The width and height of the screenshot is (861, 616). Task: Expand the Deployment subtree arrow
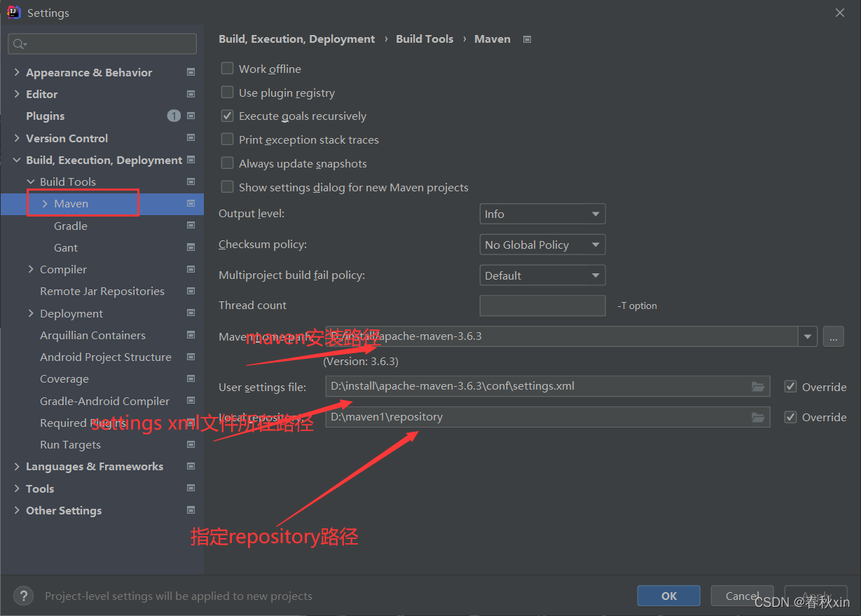[x=31, y=313]
